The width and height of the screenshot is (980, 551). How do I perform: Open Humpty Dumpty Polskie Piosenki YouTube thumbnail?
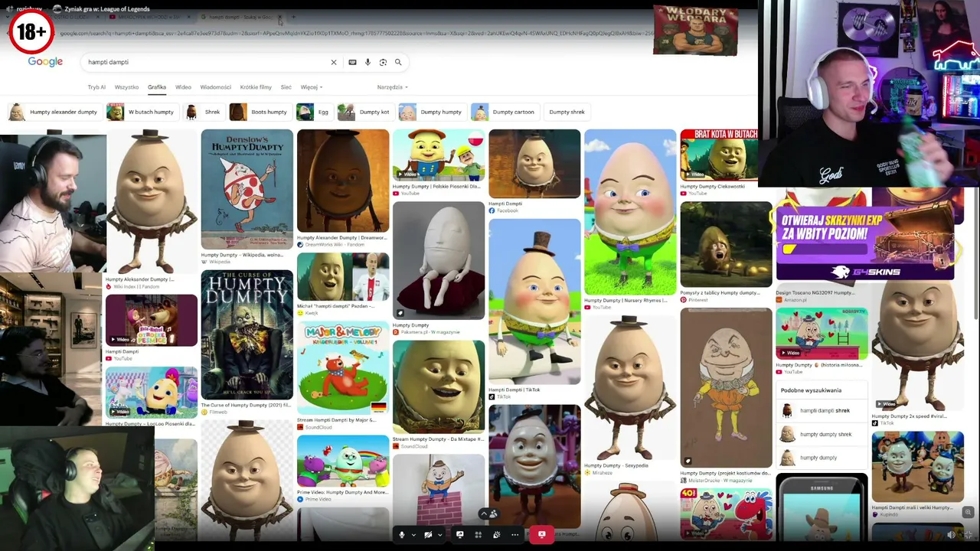439,155
